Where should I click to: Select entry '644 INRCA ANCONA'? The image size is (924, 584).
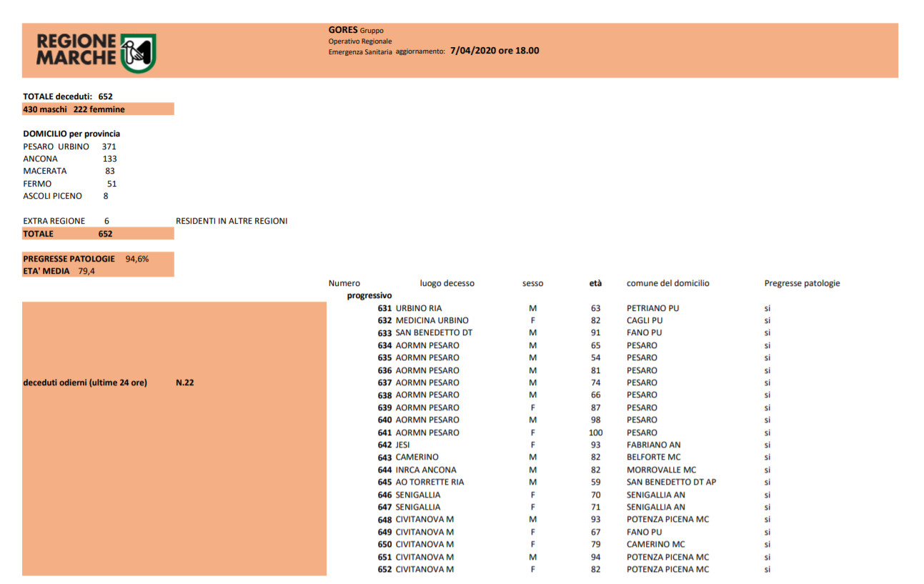pyautogui.click(x=417, y=470)
